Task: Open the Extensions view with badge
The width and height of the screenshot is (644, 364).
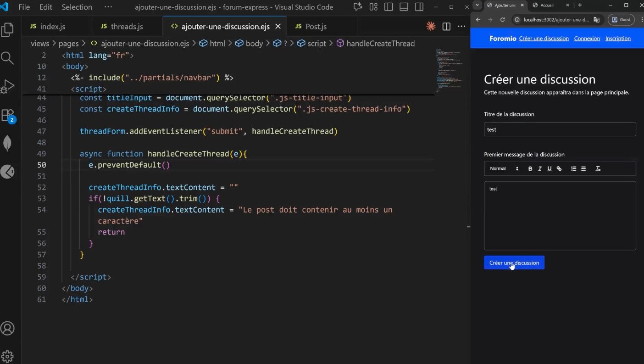Action: [x=7, y=115]
